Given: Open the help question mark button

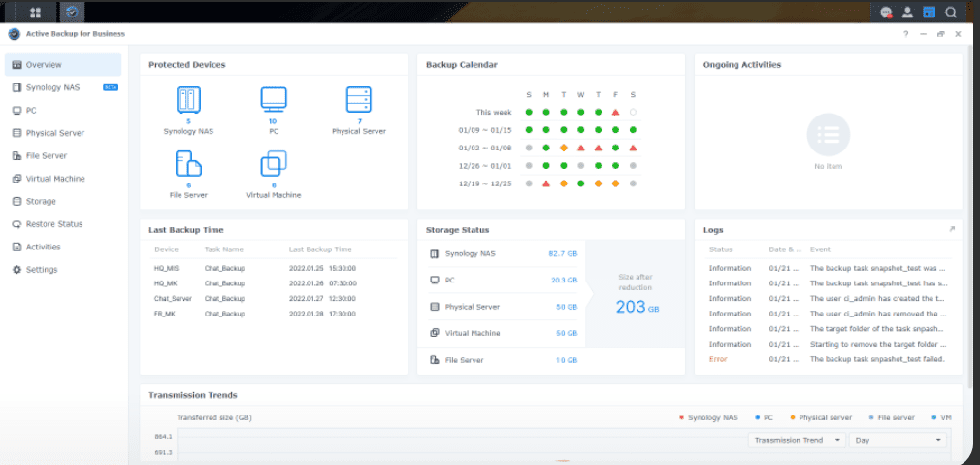Looking at the screenshot, I should pyautogui.click(x=905, y=34).
